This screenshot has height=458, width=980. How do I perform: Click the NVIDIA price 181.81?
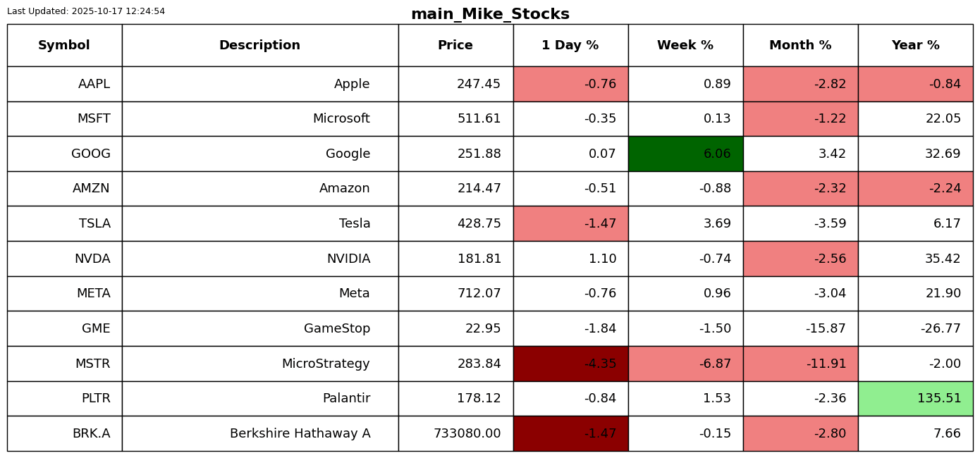coord(479,259)
